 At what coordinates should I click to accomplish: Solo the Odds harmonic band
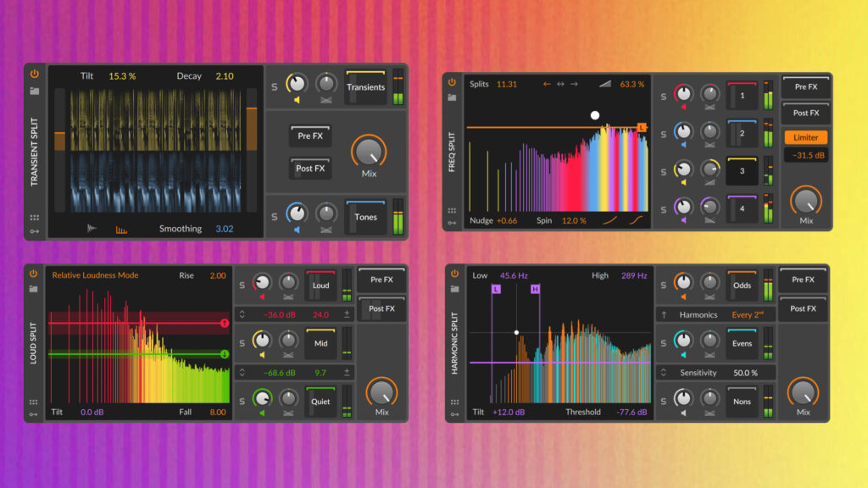[x=664, y=286]
